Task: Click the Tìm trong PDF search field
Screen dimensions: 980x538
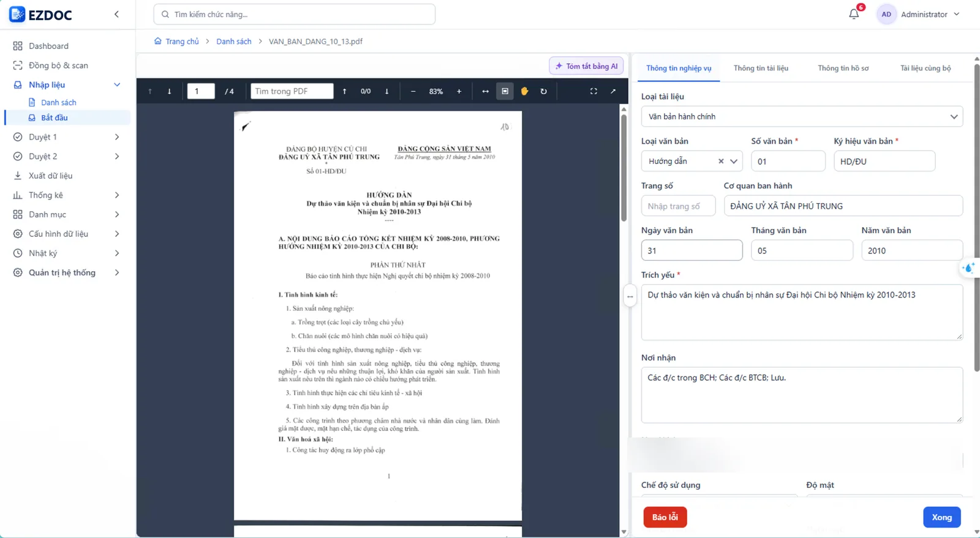Action: click(x=292, y=91)
